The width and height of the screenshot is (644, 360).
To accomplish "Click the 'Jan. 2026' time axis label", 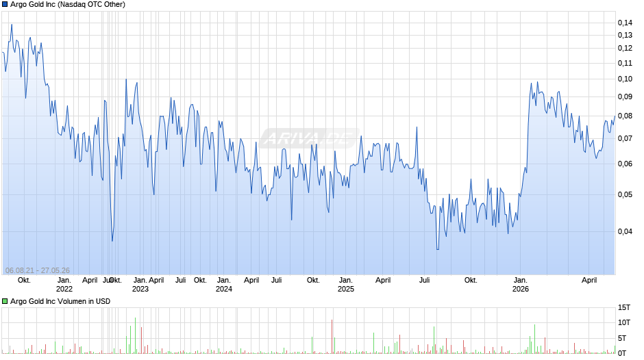I will click(521, 285).
